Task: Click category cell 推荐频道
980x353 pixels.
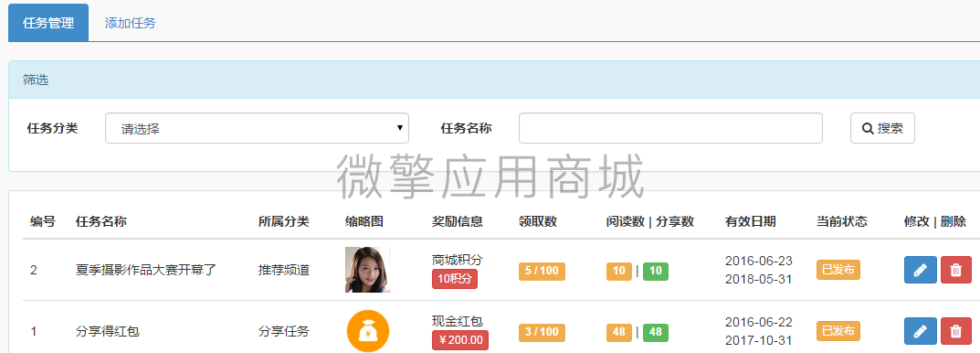Action: coord(284,271)
